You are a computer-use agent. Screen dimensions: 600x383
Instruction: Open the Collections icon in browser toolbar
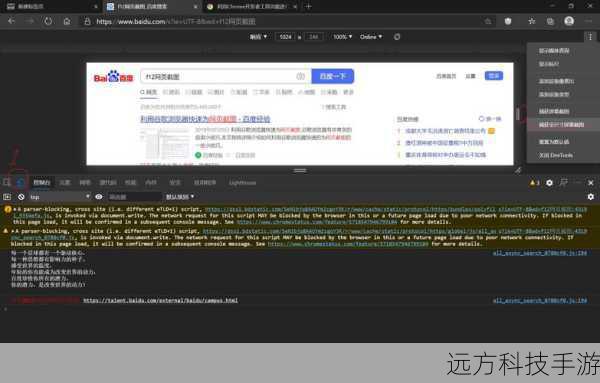550,21
